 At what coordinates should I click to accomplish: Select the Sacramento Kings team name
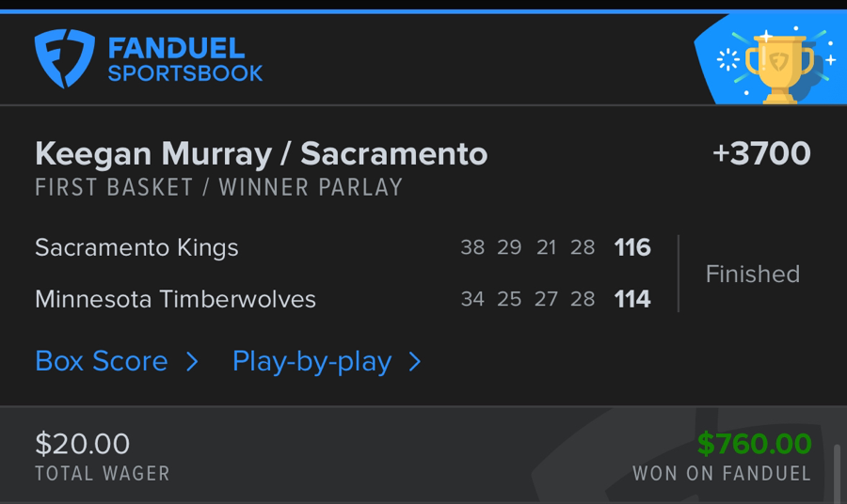click(136, 247)
